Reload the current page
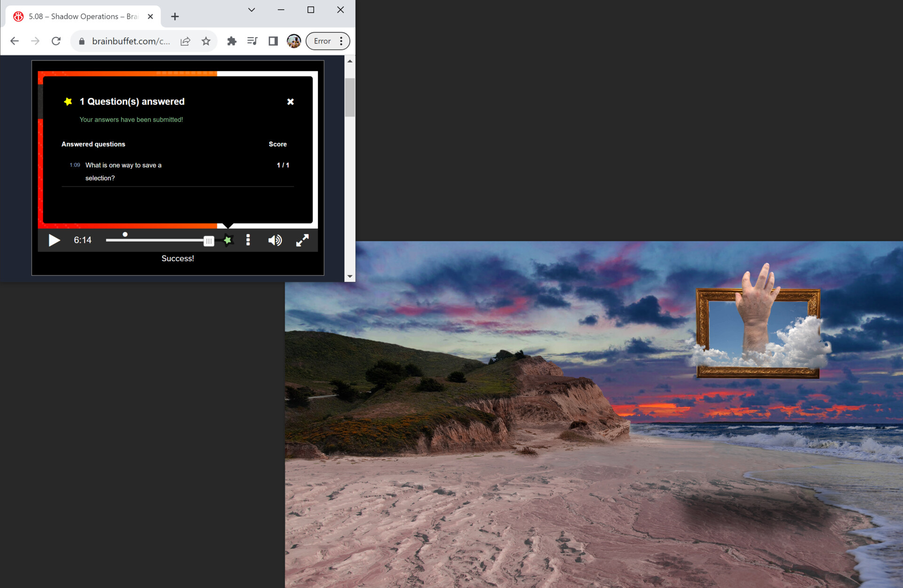The width and height of the screenshot is (903, 588). pos(56,41)
